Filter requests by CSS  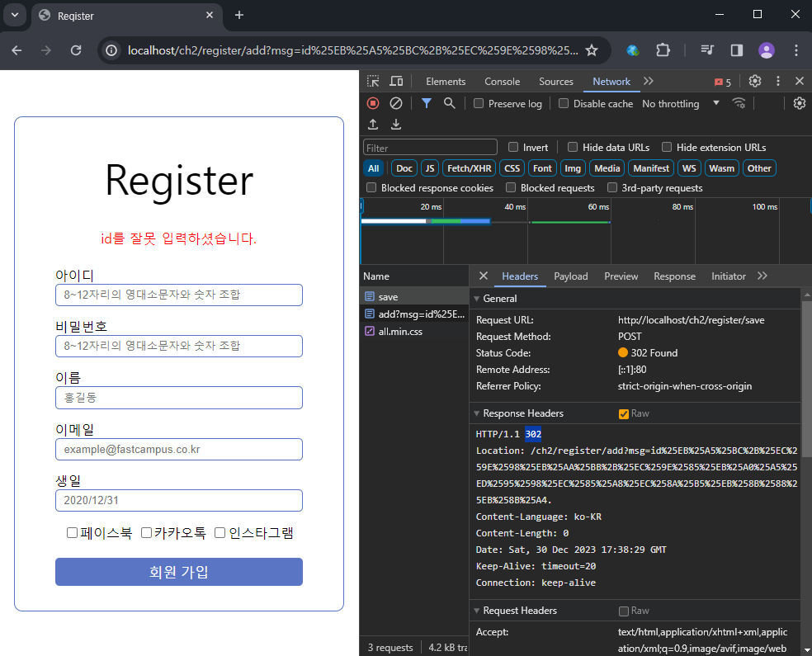512,168
